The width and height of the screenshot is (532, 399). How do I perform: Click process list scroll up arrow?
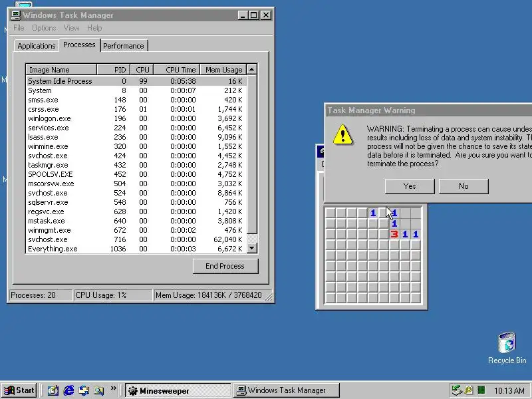[252, 70]
